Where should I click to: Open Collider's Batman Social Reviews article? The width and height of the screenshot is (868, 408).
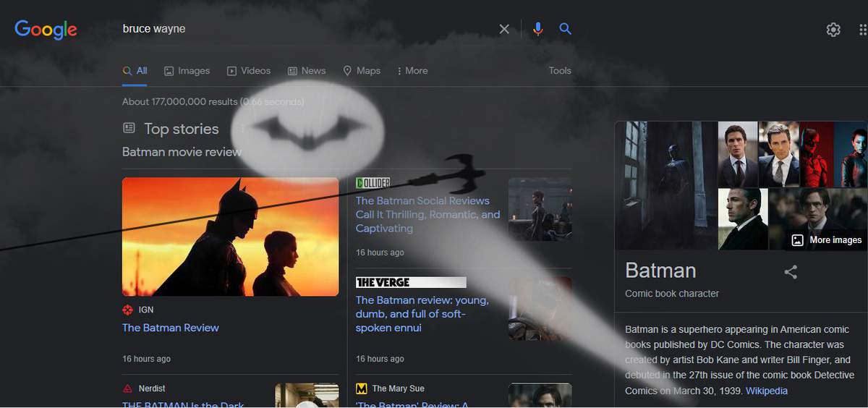pos(427,214)
